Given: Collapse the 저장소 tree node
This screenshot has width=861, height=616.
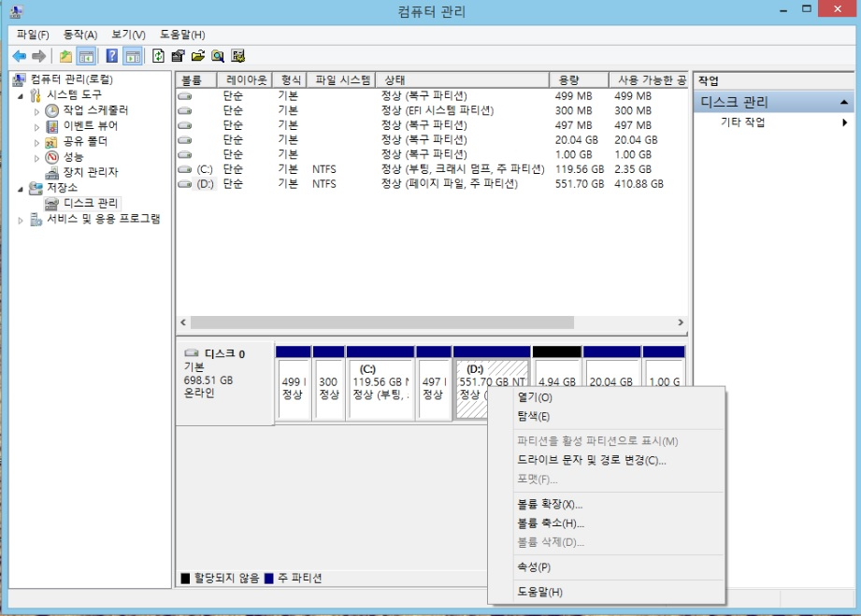Looking at the screenshot, I should point(19,188).
